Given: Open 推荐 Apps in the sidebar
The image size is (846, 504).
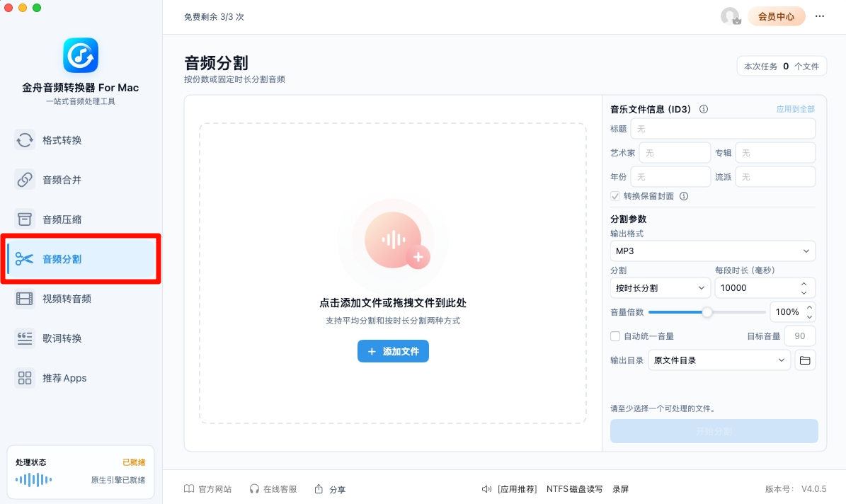Looking at the screenshot, I should pyautogui.click(x=81, y=378).
